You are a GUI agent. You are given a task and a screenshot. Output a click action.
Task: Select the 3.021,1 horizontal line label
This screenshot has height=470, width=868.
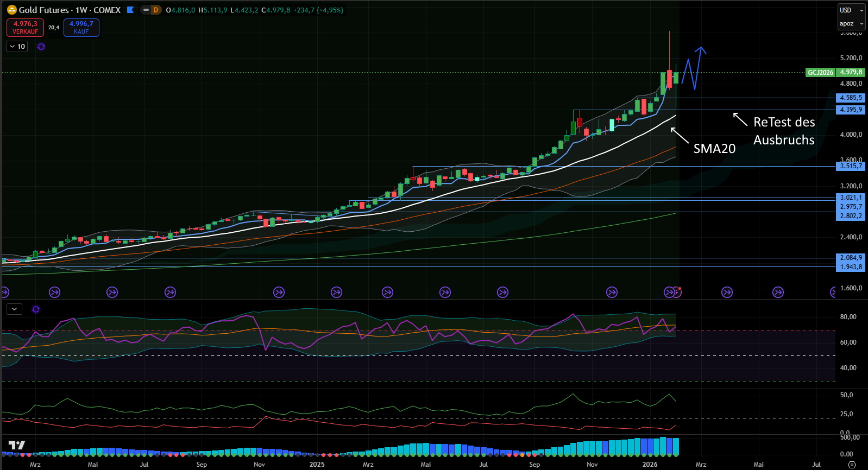point(851,198)
